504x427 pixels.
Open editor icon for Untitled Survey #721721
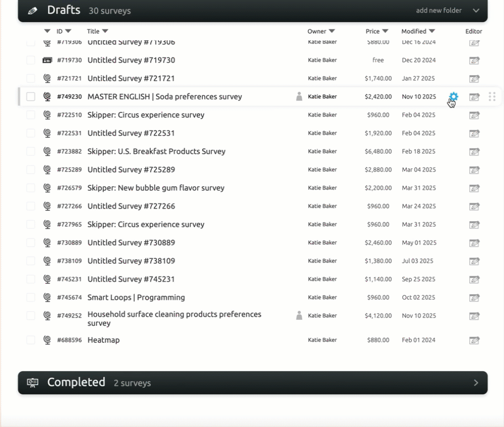(474, 79)
